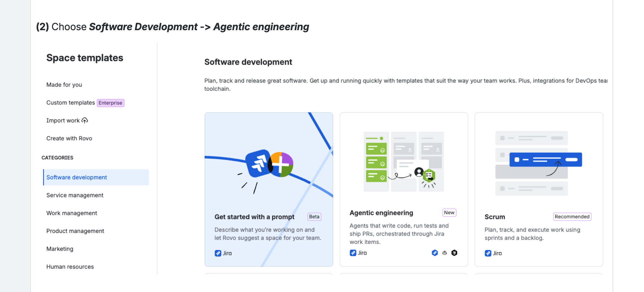Open Import work option
Image resolution: width=644 pixels, height=292 pixels.
click(x=63, y=120)
